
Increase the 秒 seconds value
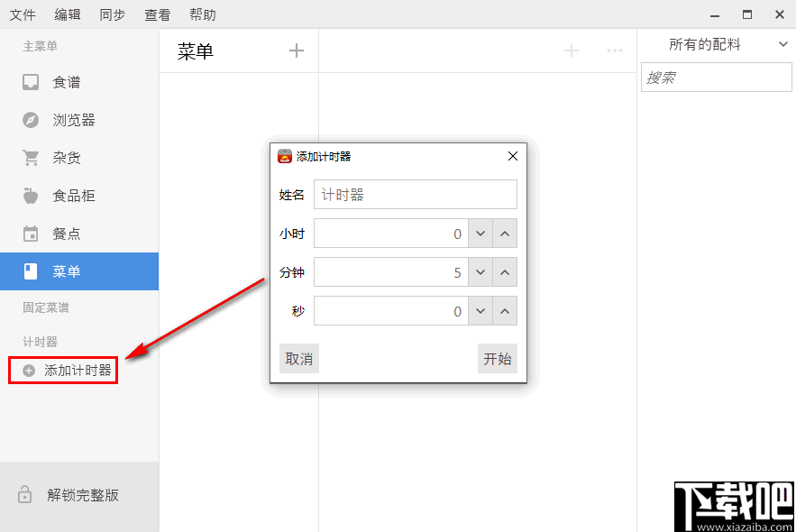pyautogui.click(x=504, y=310)
